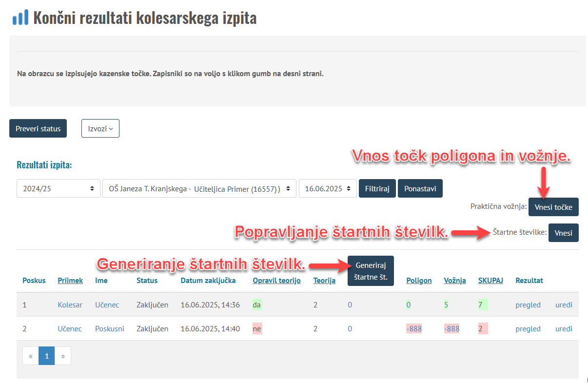Viewport: 588px width, 385px height.
Task: Expand the 2024/25 school year selector
Action: pyautogui.click(x=58, y=188)
